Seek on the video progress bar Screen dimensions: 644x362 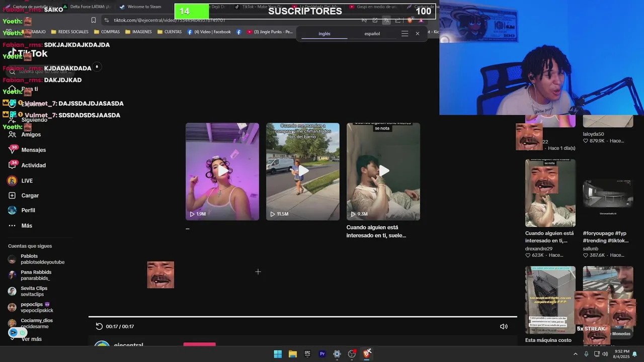point(303,317)
